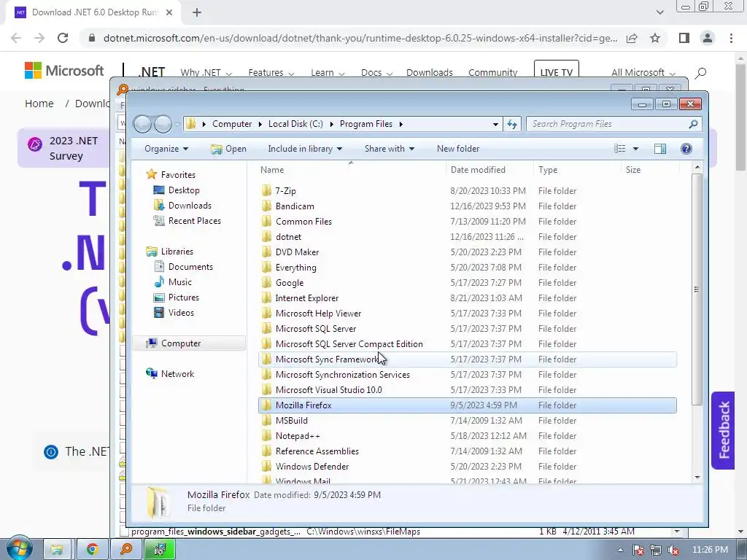Screen dimensions: 747x560
Task: Click the search magnifier on Microsoft site
Action: click(701, 73)
